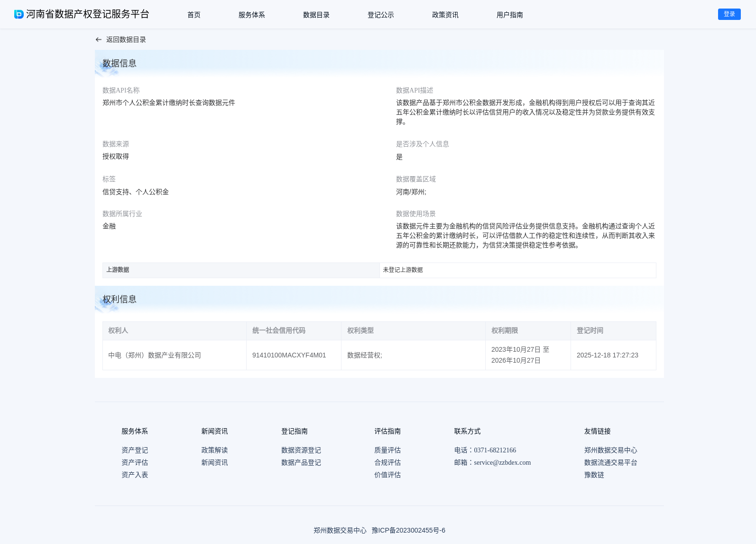Visit the 数据流通交易平台 link

pyautogui.click(x=611, y=462)
